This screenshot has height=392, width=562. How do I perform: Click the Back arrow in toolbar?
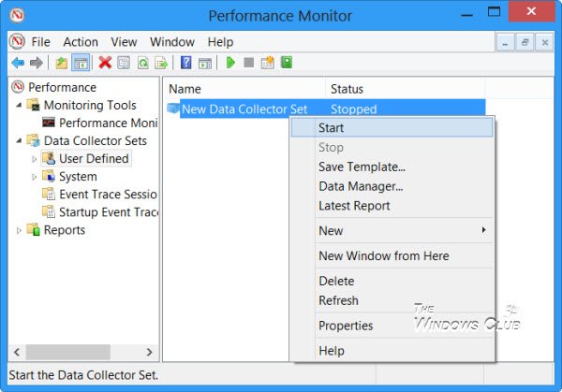(x=17, y=63)
